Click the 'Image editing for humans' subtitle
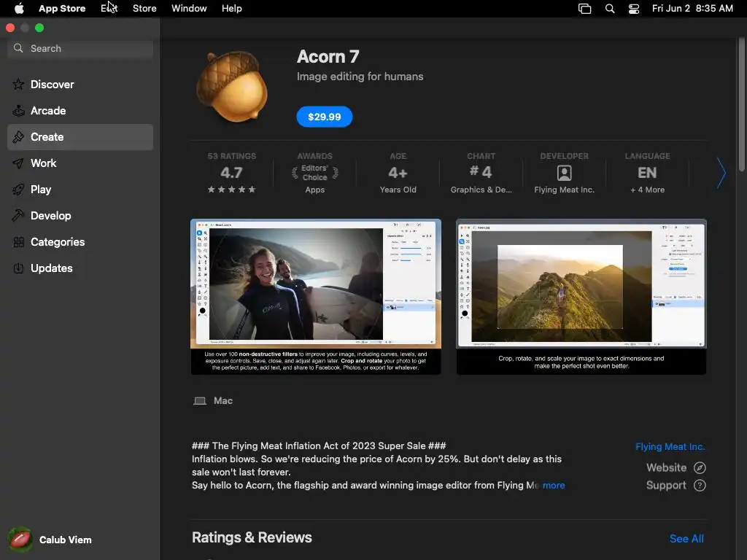This screenshot has width=747, height=560. point(360,76)
